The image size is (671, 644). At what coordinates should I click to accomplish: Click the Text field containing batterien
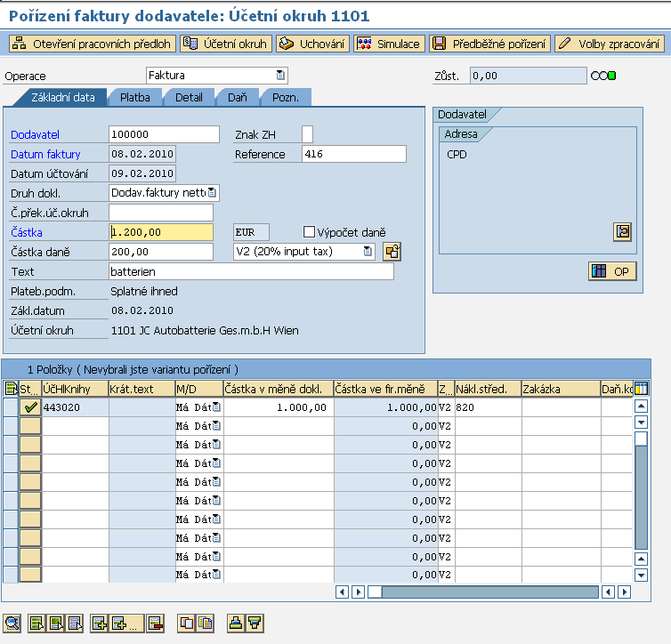[251, 271]
